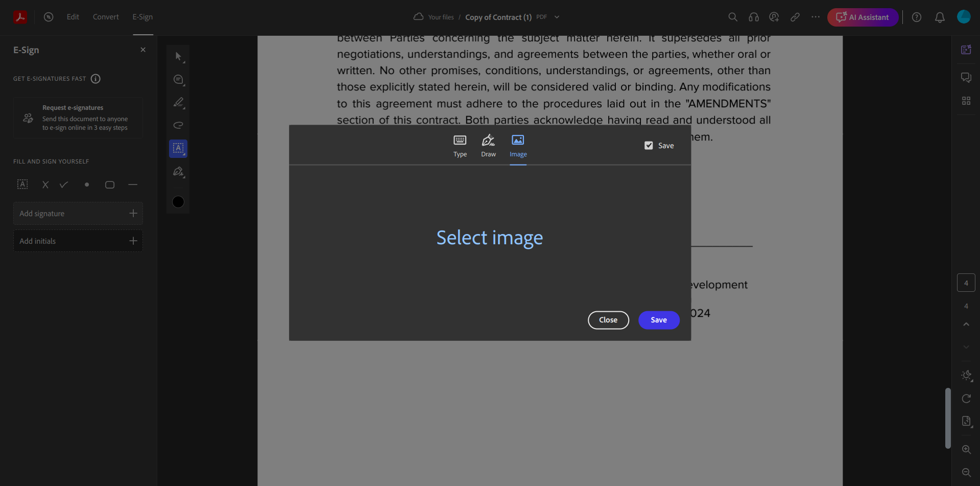
Task: Select the text field tool in Fill and Sign
Action: [22, 184]
